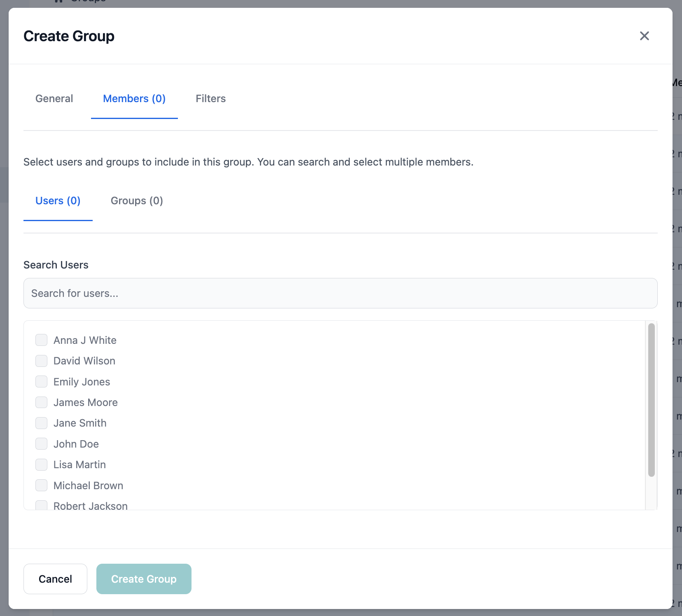Check Emily Jones in the user list
Image resolution: width=682 pixels, height=616 pixels.
pyautogui.click(x=41, y=382)
